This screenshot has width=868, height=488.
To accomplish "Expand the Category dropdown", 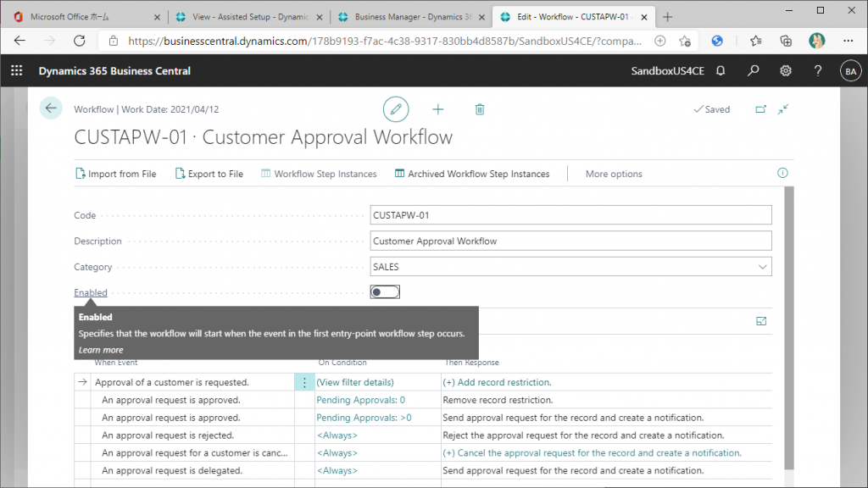I will coord(762,267).
